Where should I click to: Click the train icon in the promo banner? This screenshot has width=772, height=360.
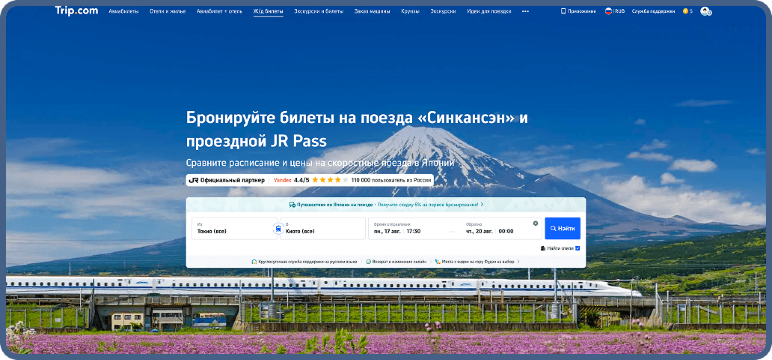tap(292, 204)
